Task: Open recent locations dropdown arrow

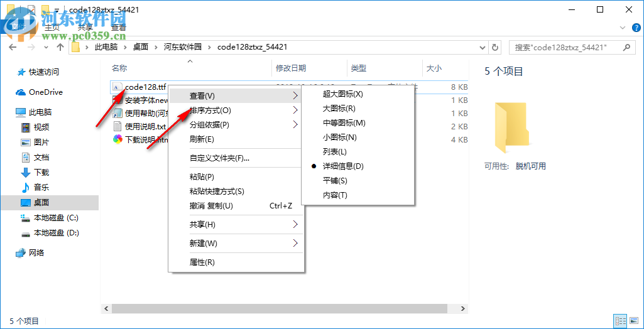Action: [x=46, y=47]
